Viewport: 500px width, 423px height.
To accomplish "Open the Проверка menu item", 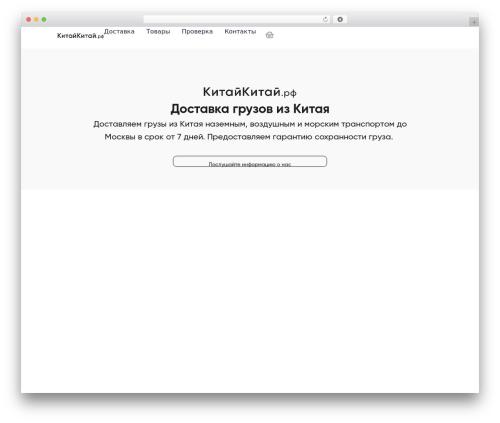I will click(197, 31).
